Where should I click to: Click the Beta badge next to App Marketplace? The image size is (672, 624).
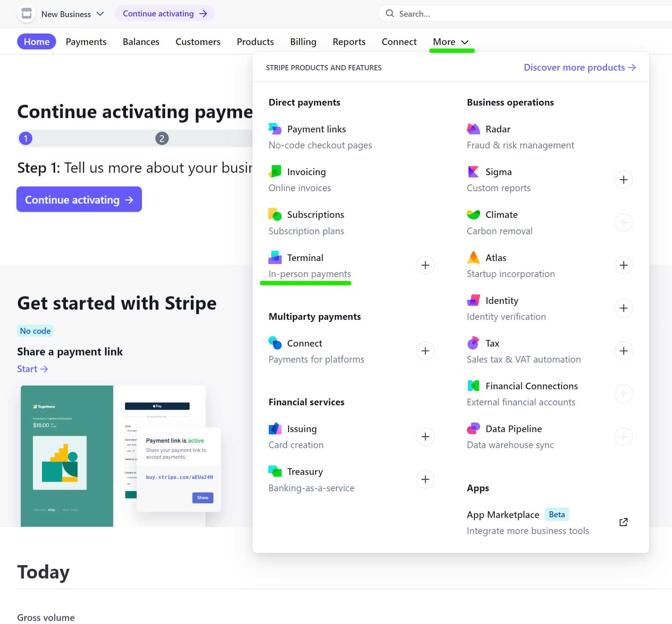[557, 514]
